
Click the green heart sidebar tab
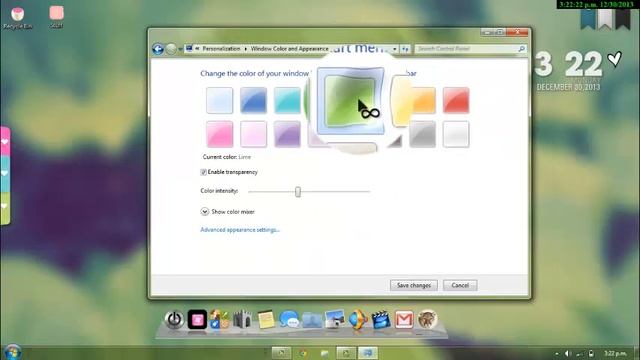pyautogui.click(x=5, y=207)
